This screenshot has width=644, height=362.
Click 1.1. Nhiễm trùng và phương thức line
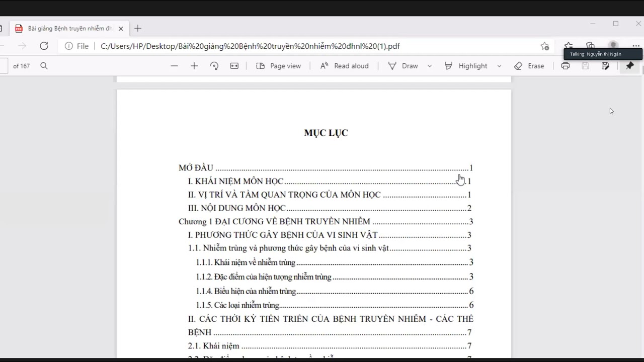tap(330, 248)
